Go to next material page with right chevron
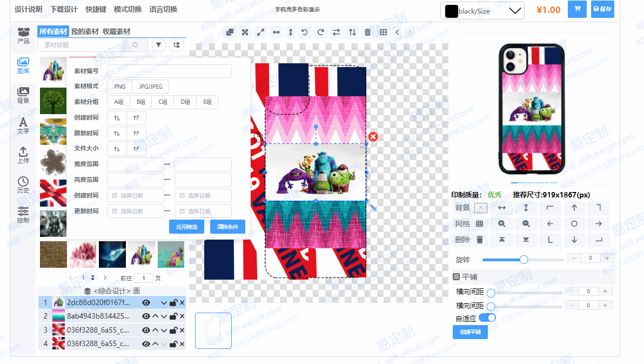Image resolution: width=644 pixels, height=364 pixels. click(x=105, y=277)
